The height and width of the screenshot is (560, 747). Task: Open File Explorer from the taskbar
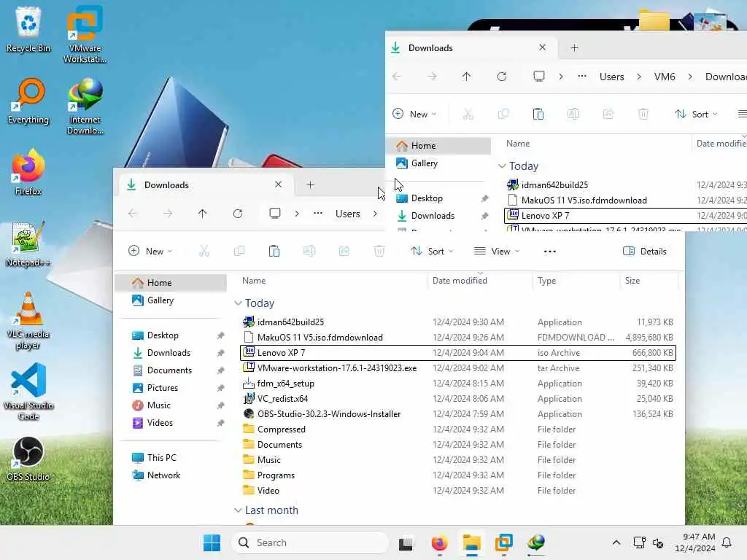(471, 542)
